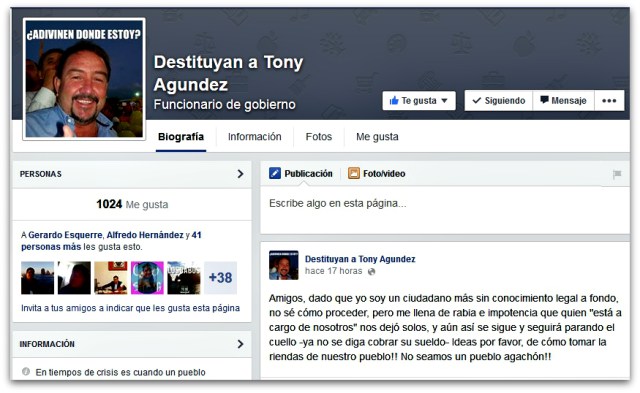The image size is (640, 393).
Task: Click the Publicación pencil icon
Action: pyautogui.click(x=275, y=173)
